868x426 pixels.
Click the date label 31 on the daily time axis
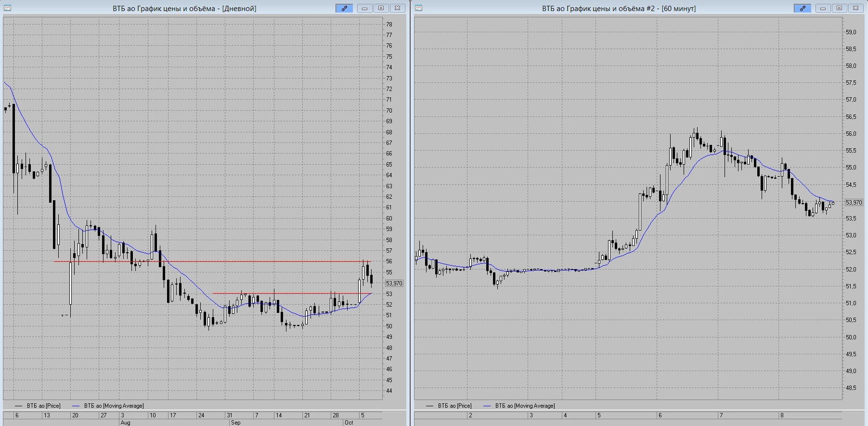pyautogui.click(x=230, y=415)
